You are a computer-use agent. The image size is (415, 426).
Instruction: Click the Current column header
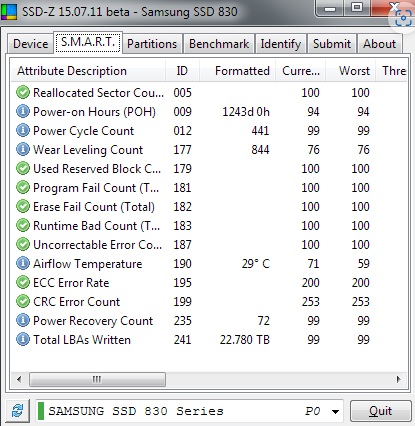tap(301, 71)
